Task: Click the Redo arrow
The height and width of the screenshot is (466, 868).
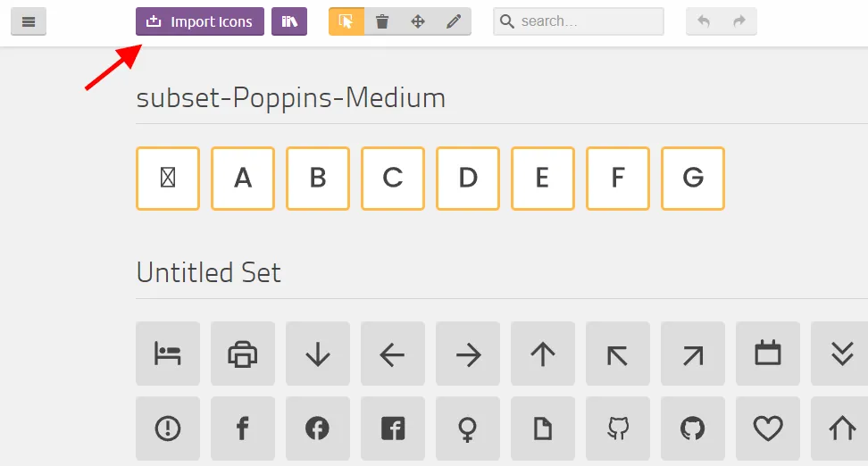Action: coord(739,21)
